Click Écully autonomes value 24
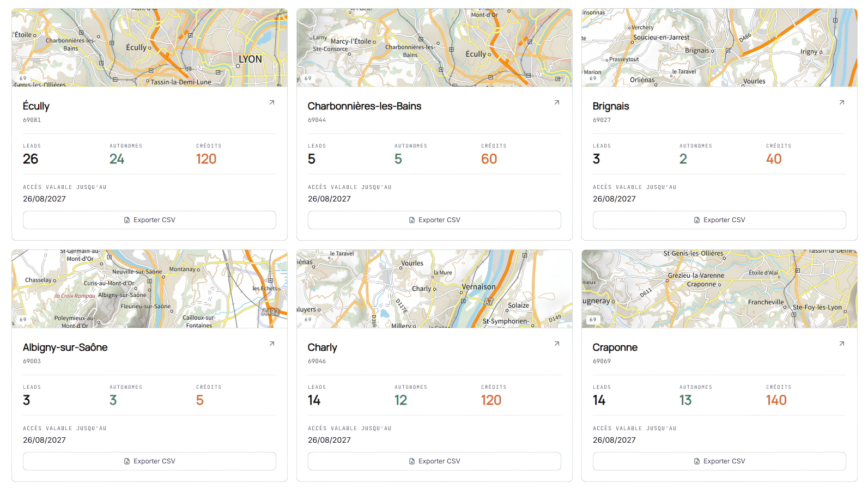This screenshot has width=868, height=489. click(x=117, y=159)
